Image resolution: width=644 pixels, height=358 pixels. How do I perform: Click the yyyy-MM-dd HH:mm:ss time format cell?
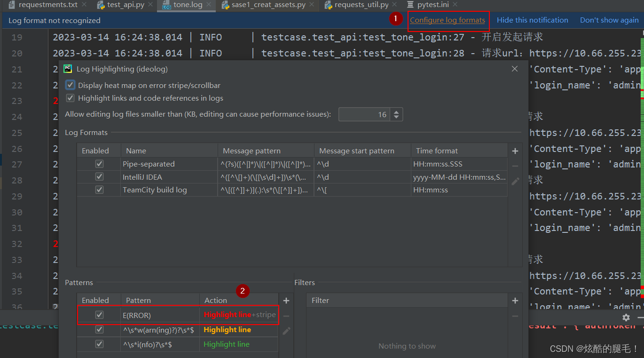coord(459,177)
